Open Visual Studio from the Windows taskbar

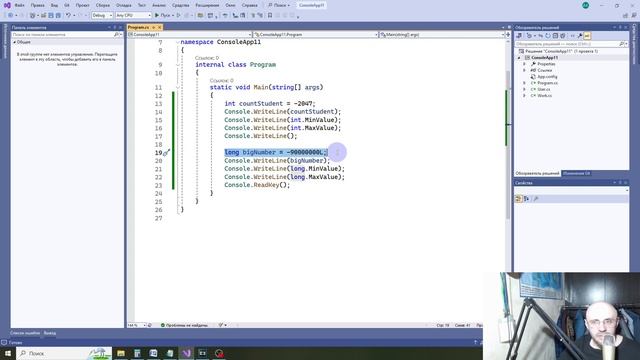(187, 353)
